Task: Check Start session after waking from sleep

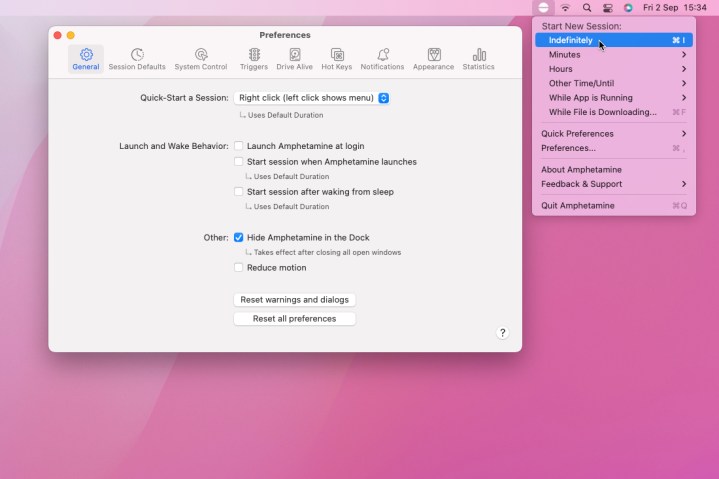Action: [x=239, y=192]
